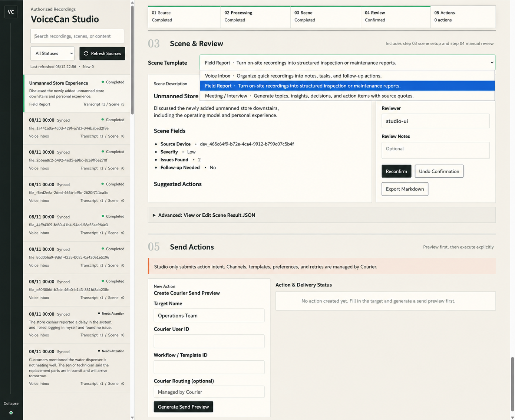Click the main page scrollbar thumb
The width and height of the screenshot is (515, 420).
512,385
